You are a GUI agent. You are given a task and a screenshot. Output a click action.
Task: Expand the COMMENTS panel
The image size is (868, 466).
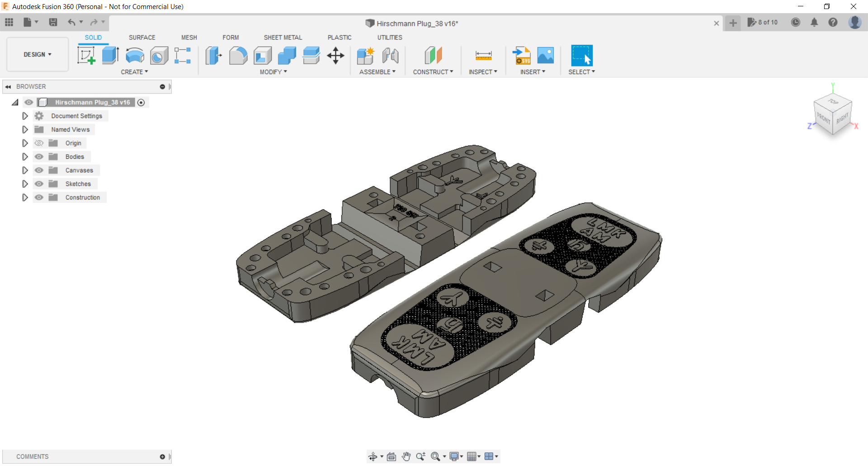(162, 457)
